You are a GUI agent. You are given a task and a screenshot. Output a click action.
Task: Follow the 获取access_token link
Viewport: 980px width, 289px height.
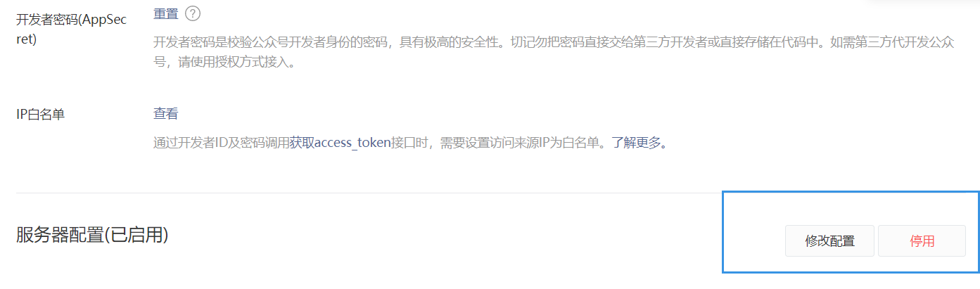[340, 143]
